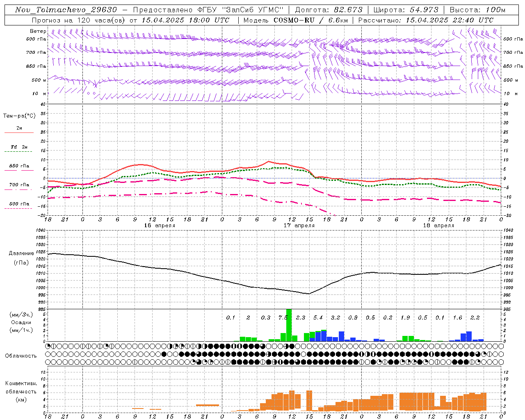This screenshot has height=420, width=525.
Task: Click the elevation text "Высота: 100м"
Action: pos(477,10)
